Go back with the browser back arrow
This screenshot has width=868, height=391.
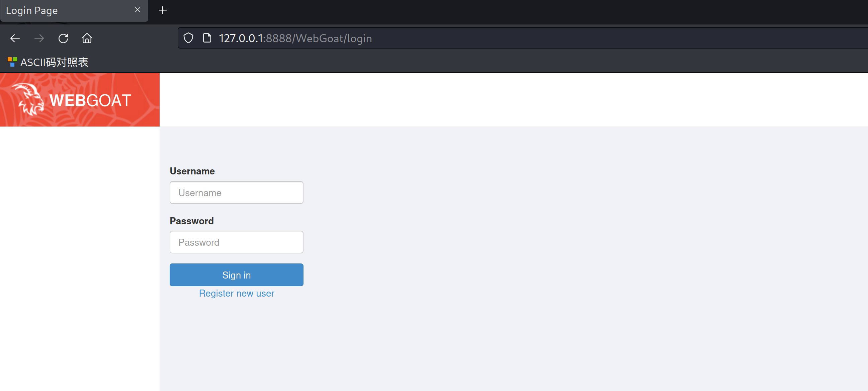tap(15, 38)
